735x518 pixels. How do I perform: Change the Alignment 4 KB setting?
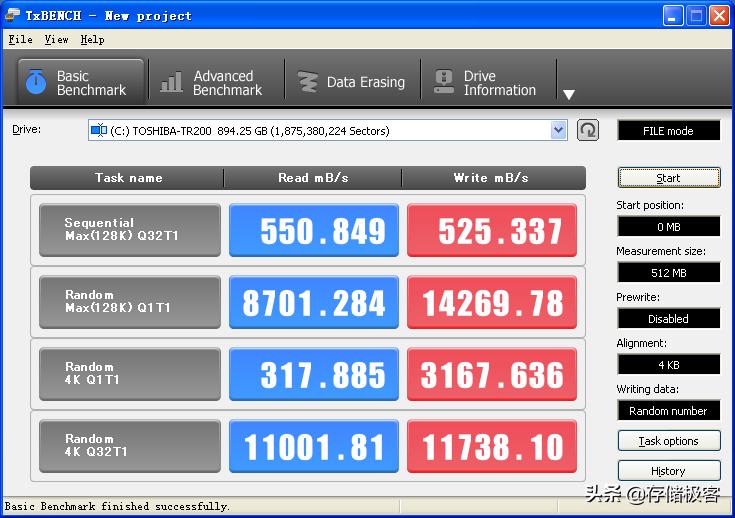click(x=668, y=365)
